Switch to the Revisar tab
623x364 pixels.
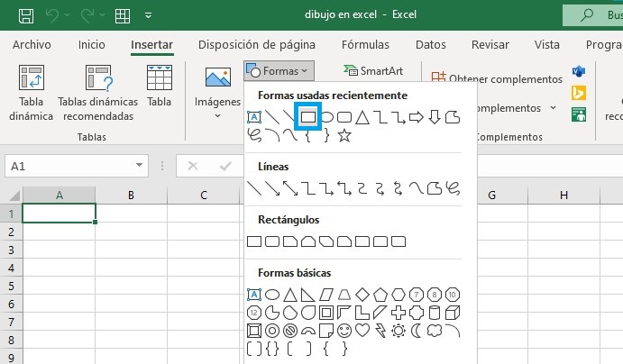point(490,44)
